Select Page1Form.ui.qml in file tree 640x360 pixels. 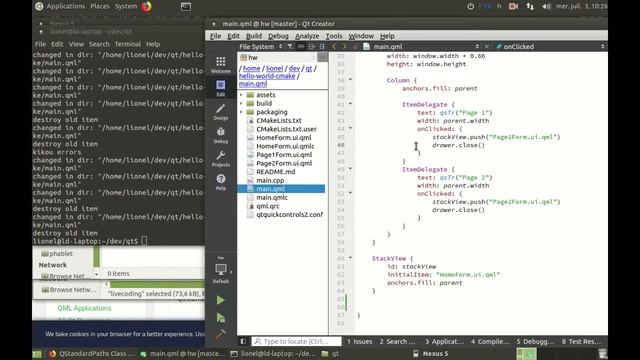pyautogui.click(x=284, y=155)
